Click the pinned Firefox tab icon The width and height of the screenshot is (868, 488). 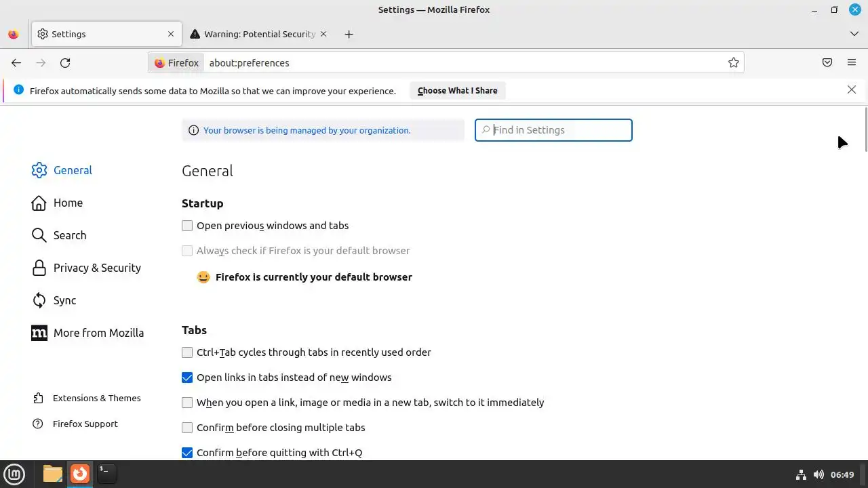point(14,34)
